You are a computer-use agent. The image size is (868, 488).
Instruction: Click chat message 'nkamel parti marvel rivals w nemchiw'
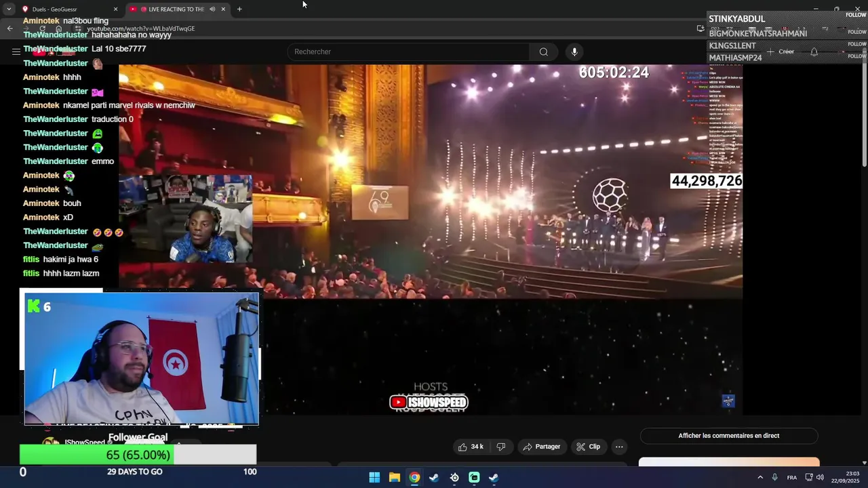pyautogui.click(x=129, y=105)
